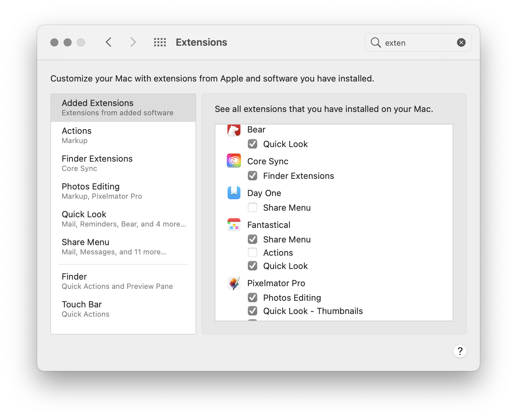Uncheck Pixelmator Pro Photos Editing checkbox
Image resolution: width=517 pixels, height=420 pixels.
point(253,297)
